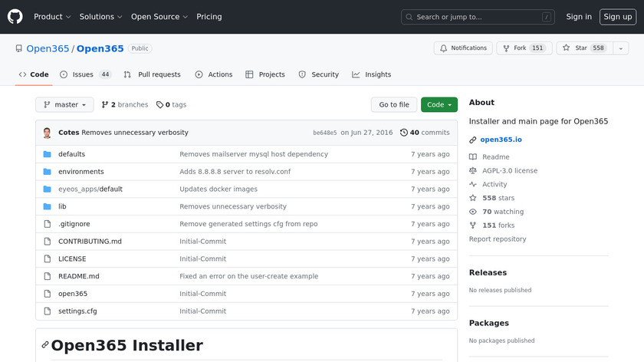Click the GitHub logo icon
644x362 pixels.
tap(15, 16)
